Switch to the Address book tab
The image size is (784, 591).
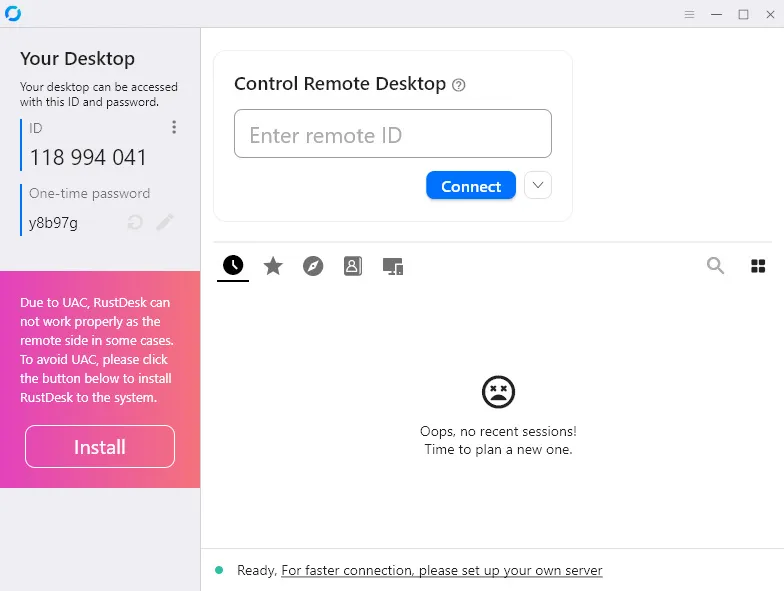pyautogui.click(x=352, y=266)
